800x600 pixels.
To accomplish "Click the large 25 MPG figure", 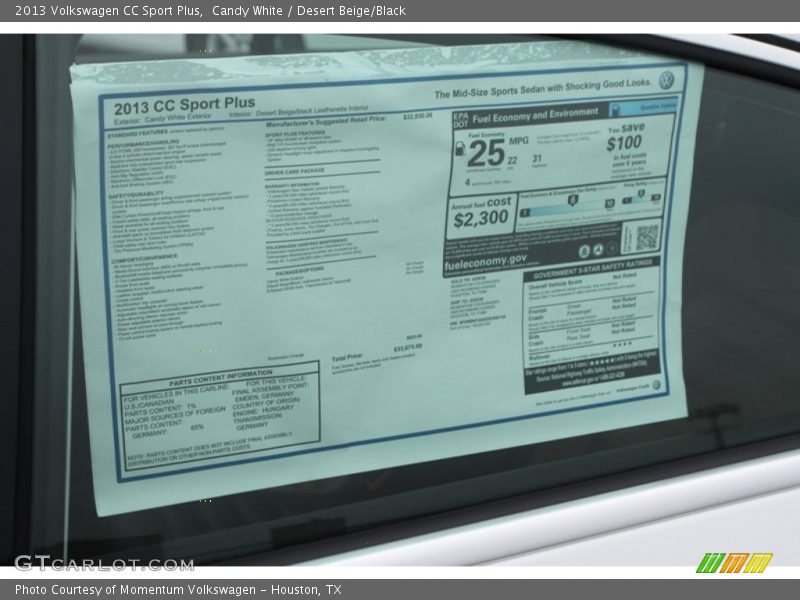I will (x=487, y=153).
